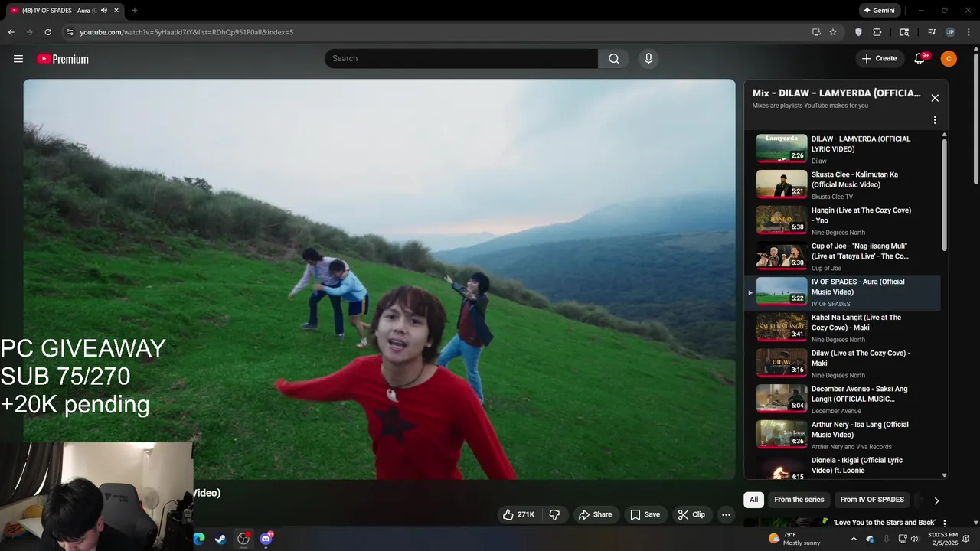The image size is (980, 551).
Task: Open the orange account avatar menu
Action: point(949,58)
